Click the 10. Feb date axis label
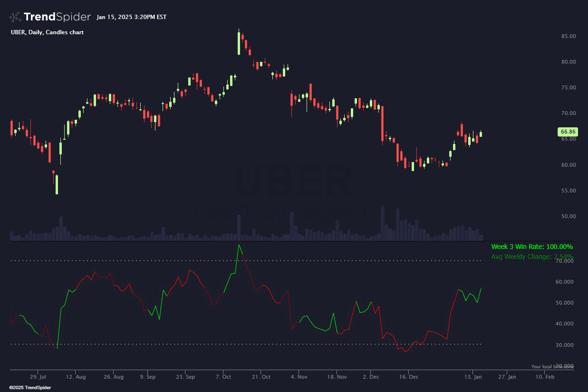Screen dimensions: 588x392 tap(545, 377)
